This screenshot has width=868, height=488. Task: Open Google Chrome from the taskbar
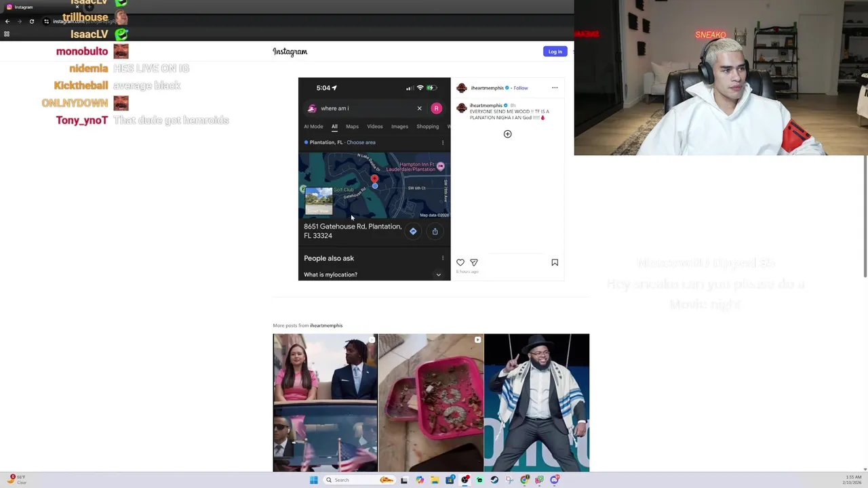[x=524, y=480]
